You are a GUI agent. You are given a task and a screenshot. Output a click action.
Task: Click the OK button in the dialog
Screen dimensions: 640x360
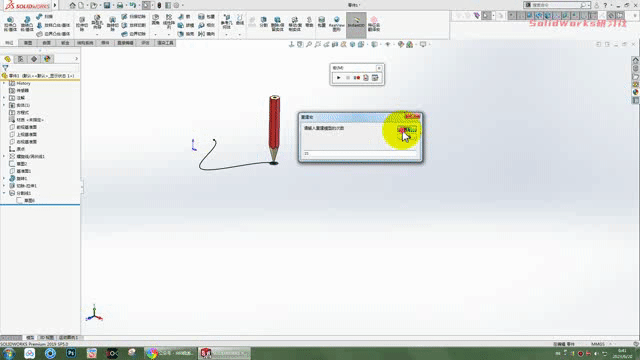(407, 129)
